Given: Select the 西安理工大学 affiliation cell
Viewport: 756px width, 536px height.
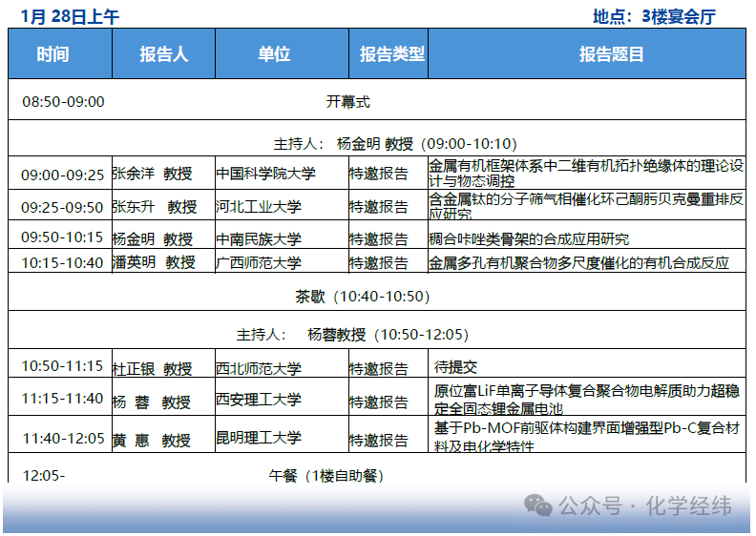Looking at the screenshot, I should [258, 400].
